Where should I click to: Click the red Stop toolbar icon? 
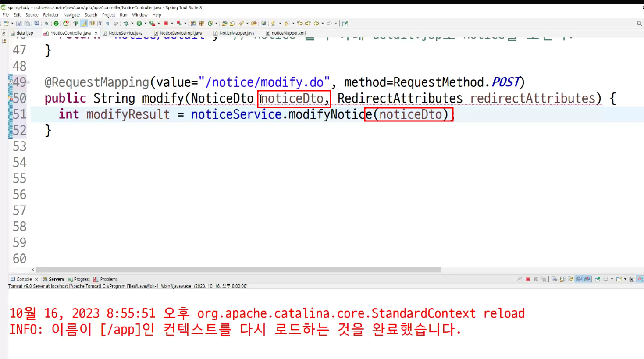[x=166, y=23]
